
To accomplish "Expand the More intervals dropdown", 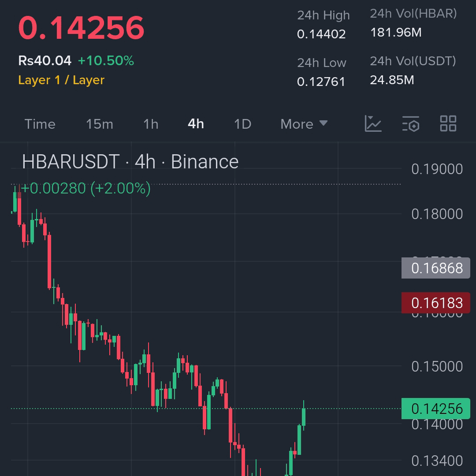I will [304, 124].
